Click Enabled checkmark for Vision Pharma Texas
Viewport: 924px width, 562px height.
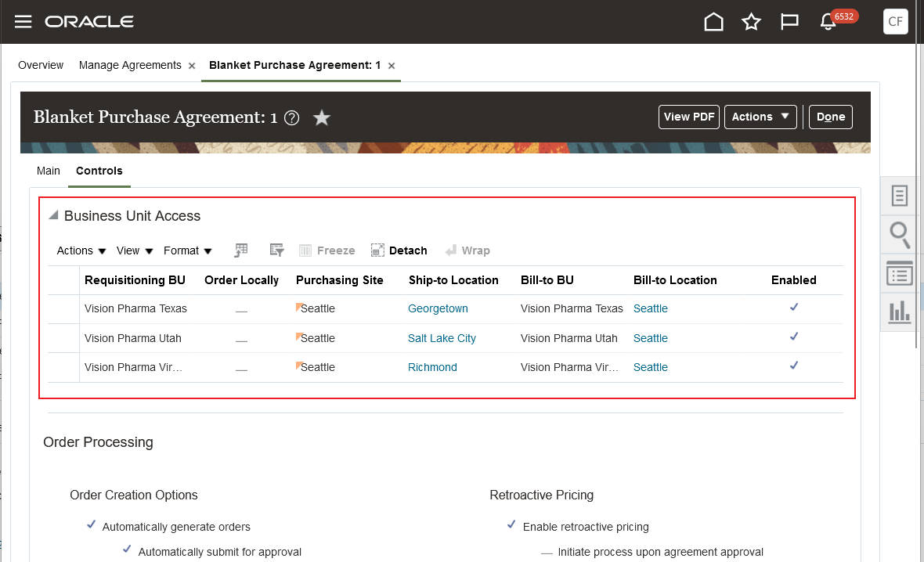pos(794,307)
